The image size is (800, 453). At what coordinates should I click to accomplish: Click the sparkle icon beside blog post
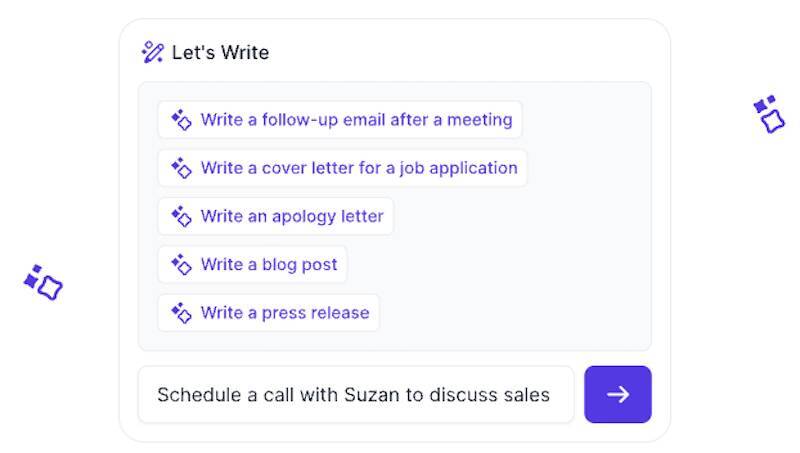pyautogui.click(x=181, y=265)
